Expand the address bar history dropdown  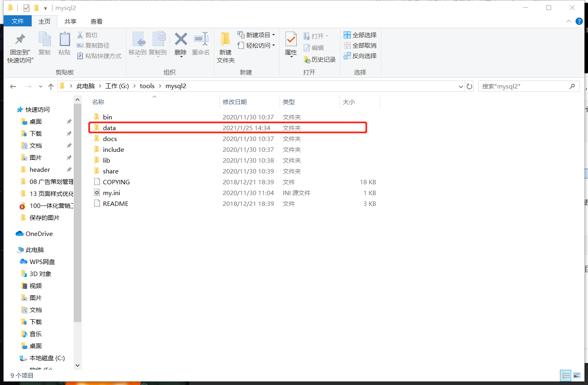tap(461, 87)
